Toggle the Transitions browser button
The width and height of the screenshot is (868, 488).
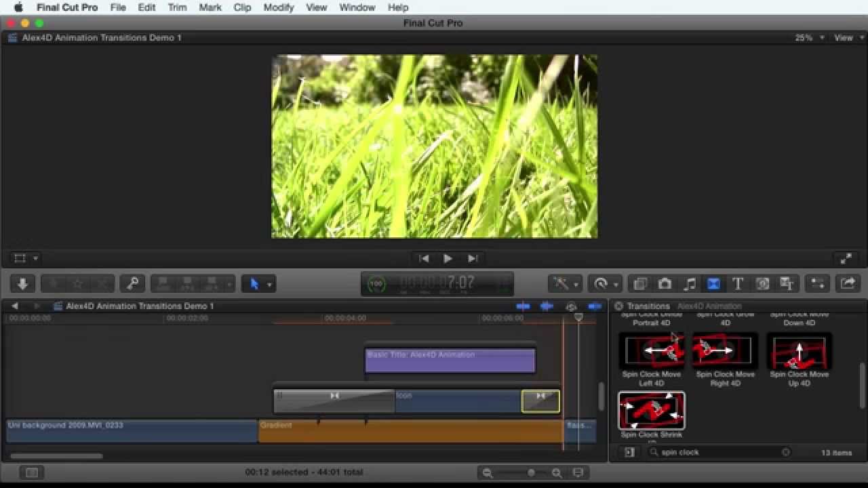713,284
